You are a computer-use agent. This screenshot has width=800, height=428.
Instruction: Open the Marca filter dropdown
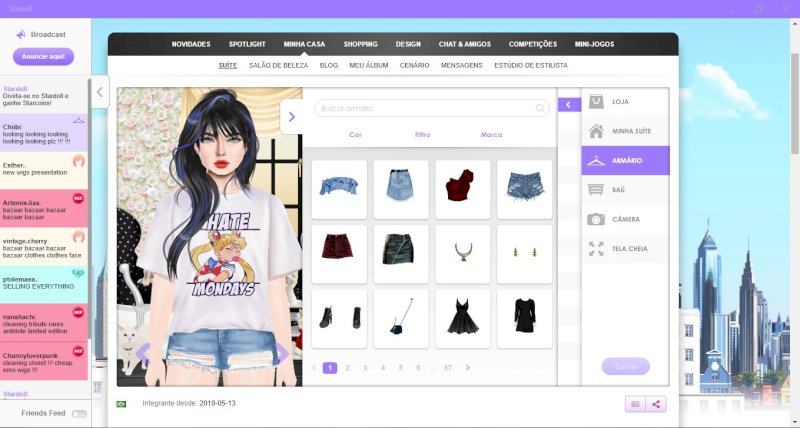491,135
